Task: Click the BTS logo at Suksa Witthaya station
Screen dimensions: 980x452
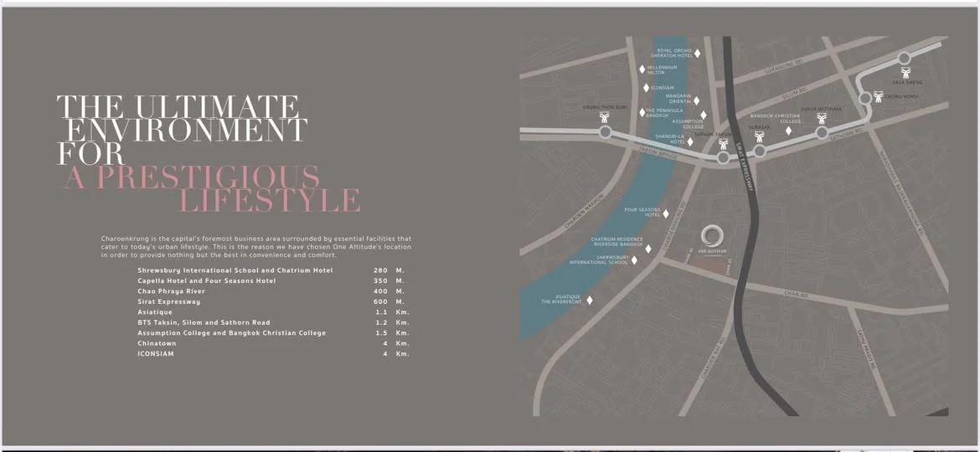Action: coord(821,118)
